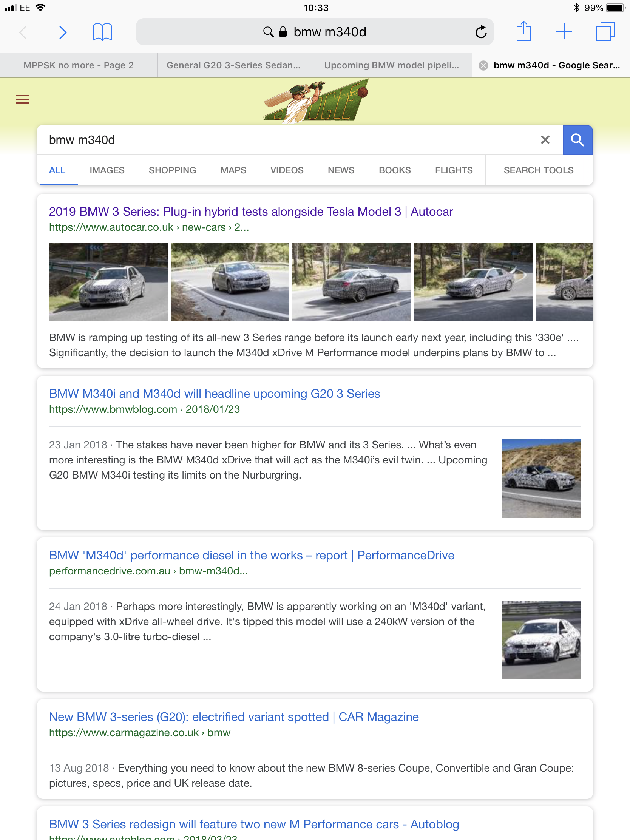Show all tabs overview icon
This screenshot has width=630, height=840.
(605, 31)
